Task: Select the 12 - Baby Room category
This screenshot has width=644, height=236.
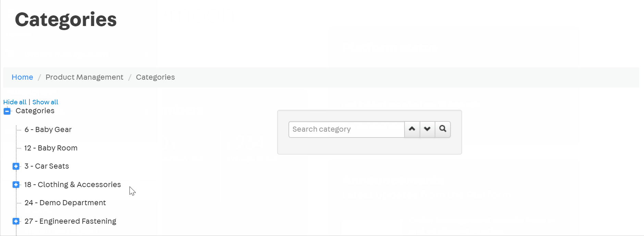Action: [51, 148]
